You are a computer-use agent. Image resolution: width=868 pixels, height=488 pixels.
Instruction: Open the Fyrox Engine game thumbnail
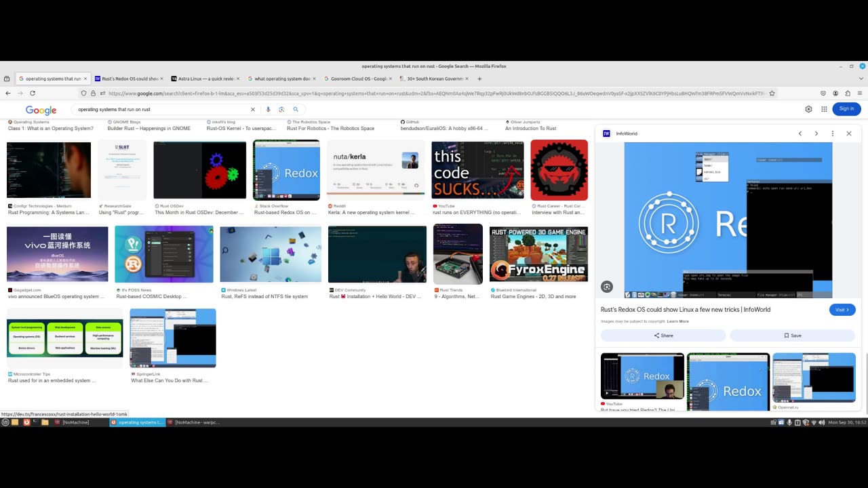(538, 254)
